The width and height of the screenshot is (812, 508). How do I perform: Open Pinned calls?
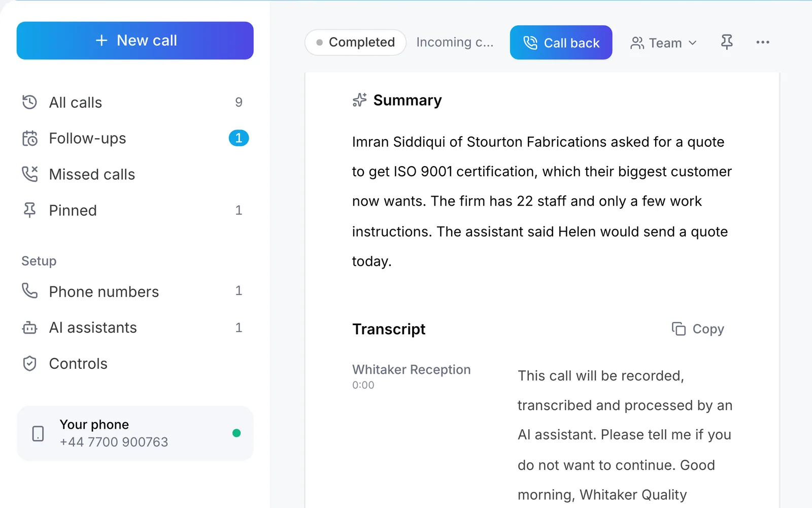tap(135, 210)
